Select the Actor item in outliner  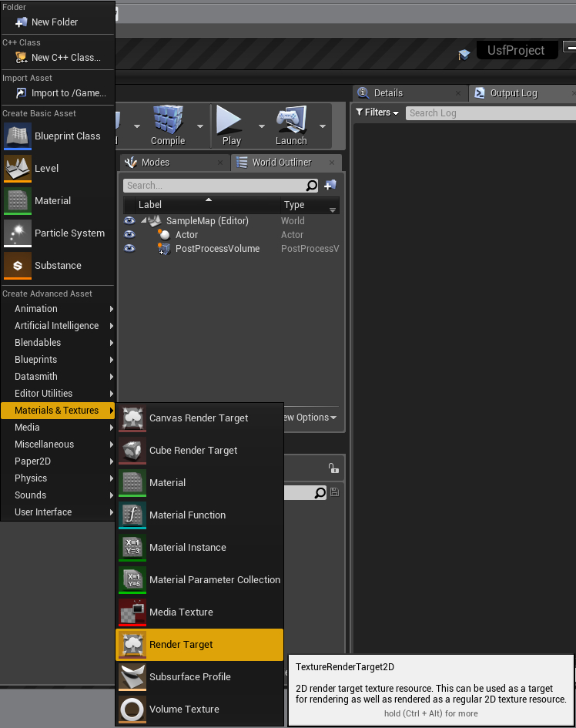(x=186, y=235)
